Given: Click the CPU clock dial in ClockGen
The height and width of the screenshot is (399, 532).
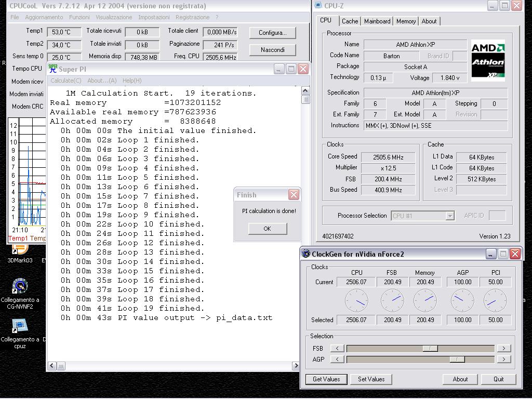Looking at the screenshot, I should 356,301.
